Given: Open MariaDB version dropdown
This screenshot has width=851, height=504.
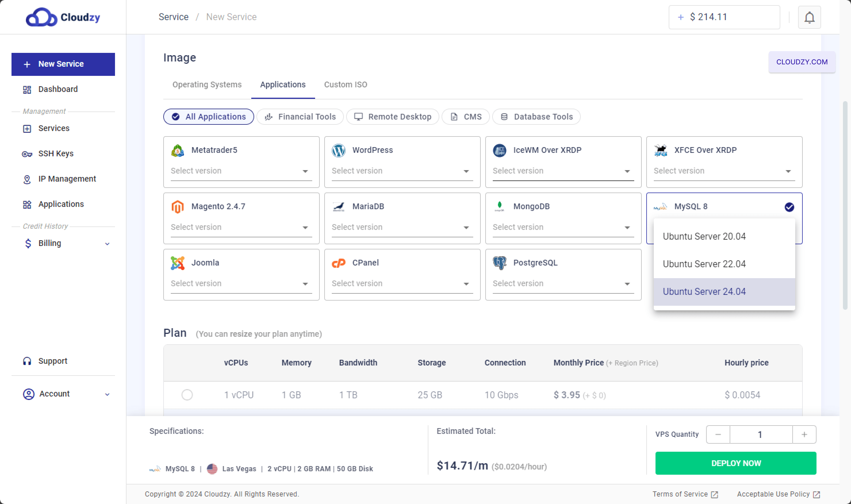Looking at the screenshot, I should click(402, 228).
